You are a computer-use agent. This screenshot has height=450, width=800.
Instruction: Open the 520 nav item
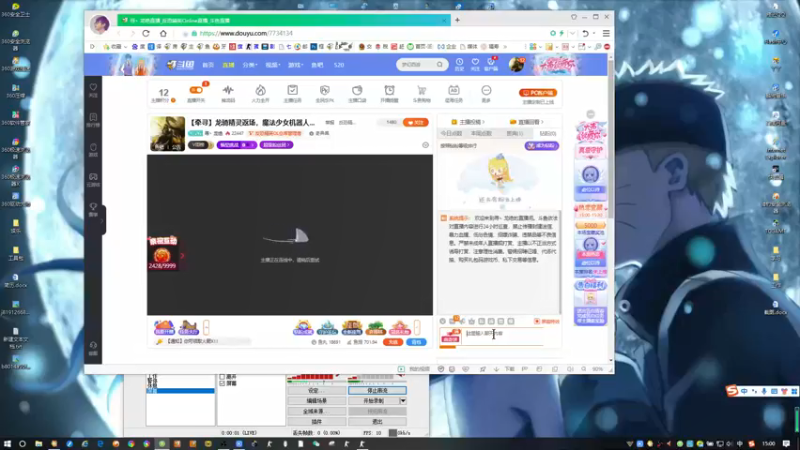pos(339,65)
